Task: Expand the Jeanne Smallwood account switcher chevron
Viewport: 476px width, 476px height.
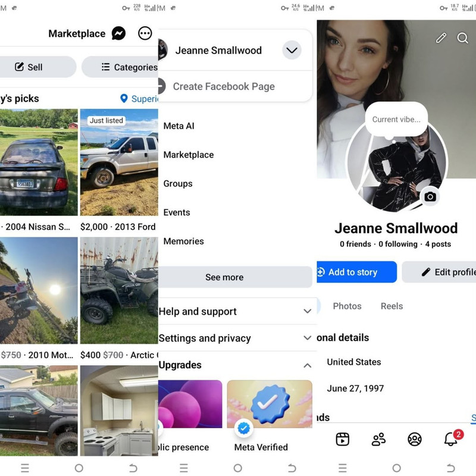Action: [292, 50]
